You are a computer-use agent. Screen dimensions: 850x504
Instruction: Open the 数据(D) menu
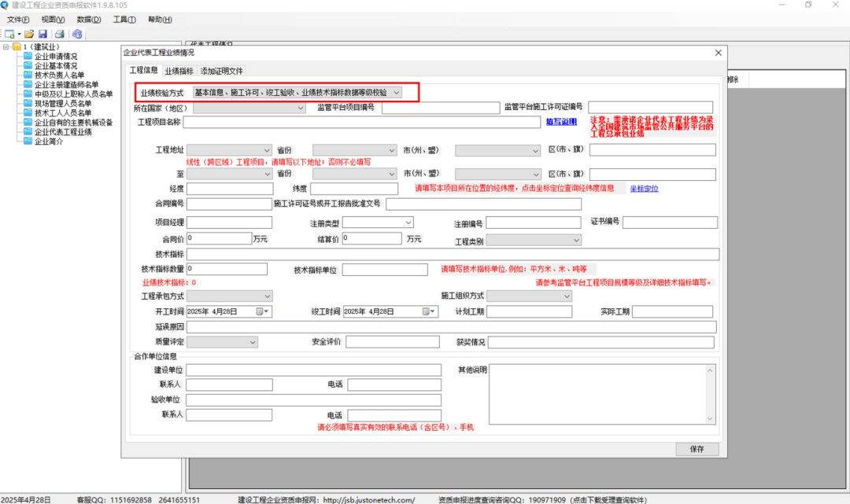click(89, 20)
